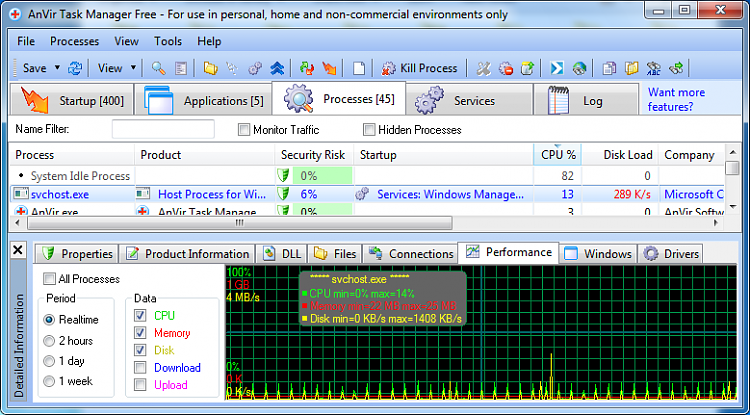Select the 1 week period option
Viewport: 750px width, 415px height.
point(49,381)
